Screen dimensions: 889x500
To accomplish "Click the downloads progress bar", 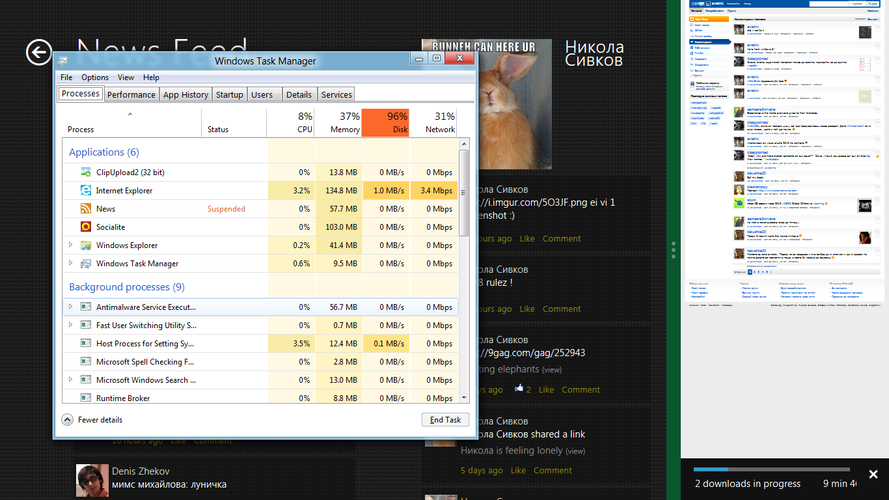I will click(x=771, y=469).
